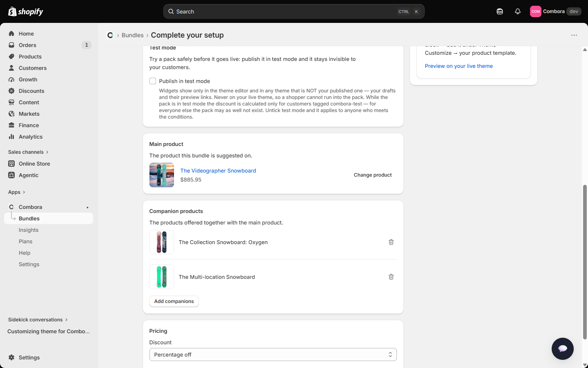Delete The Multi-location Snowboard companion
Screen dimensions: 588x368
click(391, 277)
